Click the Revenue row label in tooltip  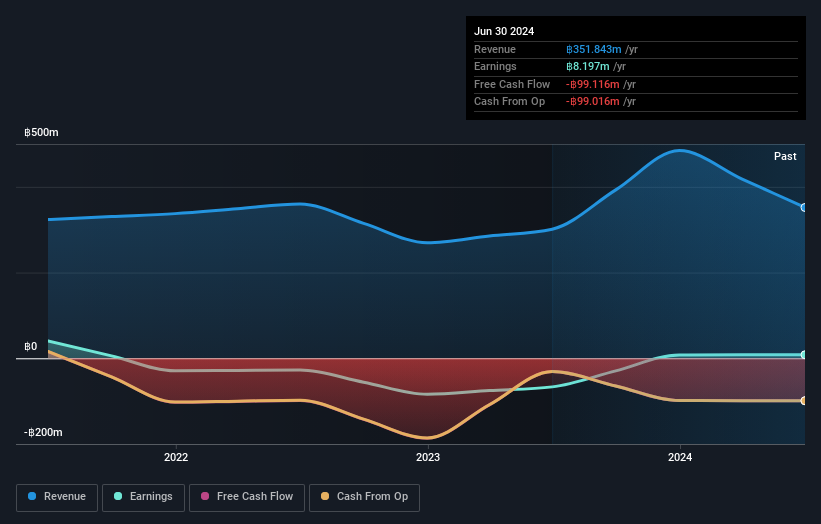pos(495,49)
